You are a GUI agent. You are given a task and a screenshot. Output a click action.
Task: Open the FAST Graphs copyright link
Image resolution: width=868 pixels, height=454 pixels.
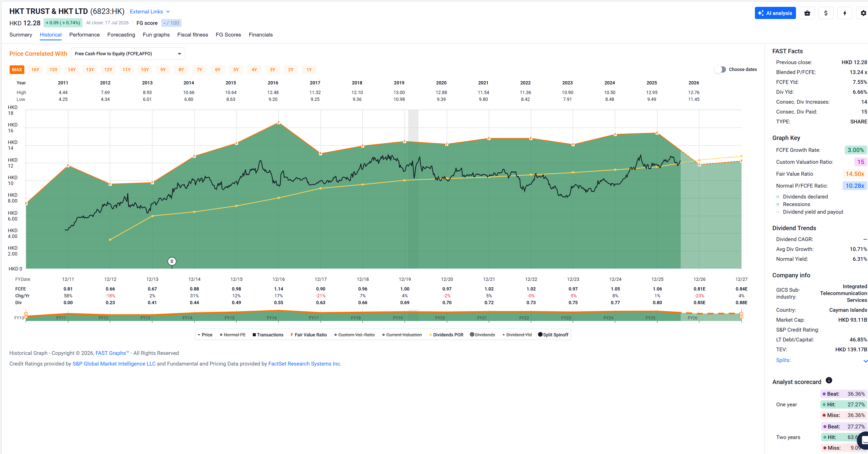[x=112, y=353]
